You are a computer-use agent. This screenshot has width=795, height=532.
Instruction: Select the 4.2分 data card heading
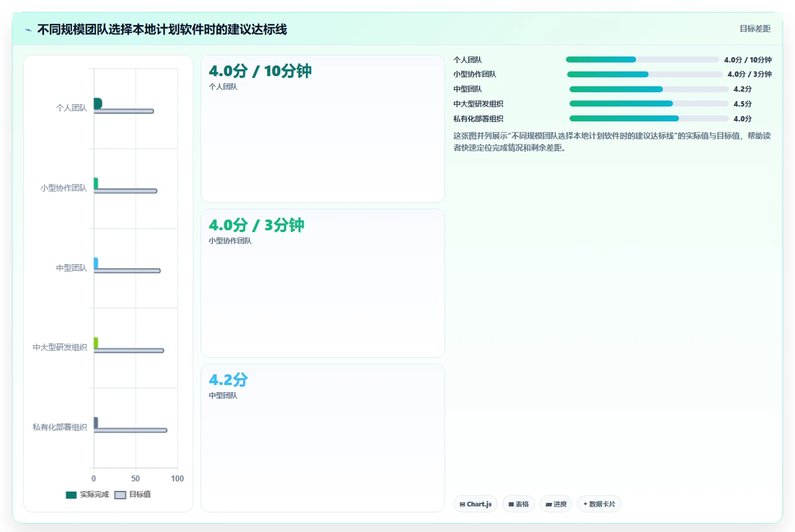point(229,380)
